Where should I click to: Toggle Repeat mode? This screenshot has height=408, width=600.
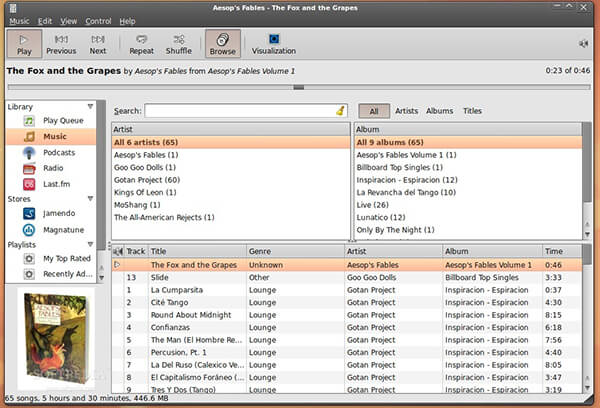click(x=142, y=44)
